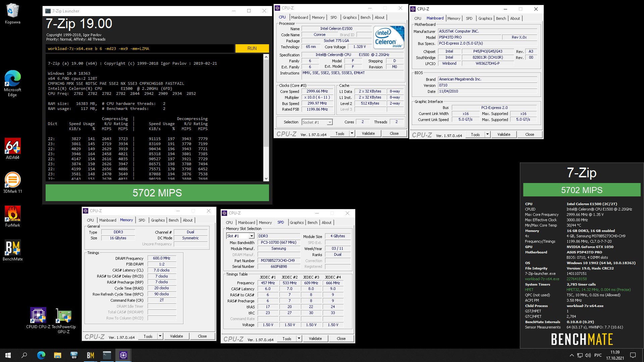
Task: Click Validate in Mainboard CPU-Z window
Action: click(503, 134)
